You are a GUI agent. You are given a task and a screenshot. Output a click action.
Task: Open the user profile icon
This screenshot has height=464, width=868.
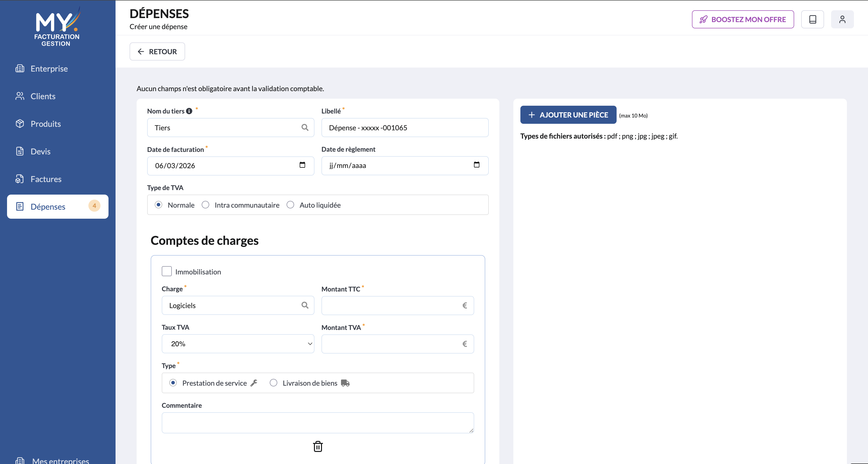[x=842, y=20]
